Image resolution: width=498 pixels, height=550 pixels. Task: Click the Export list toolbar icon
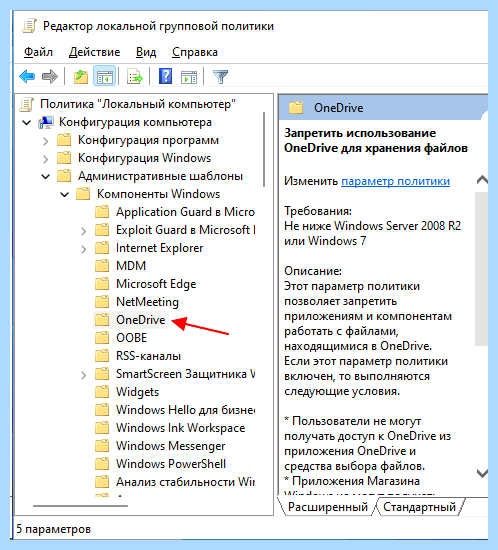[135, 76]
